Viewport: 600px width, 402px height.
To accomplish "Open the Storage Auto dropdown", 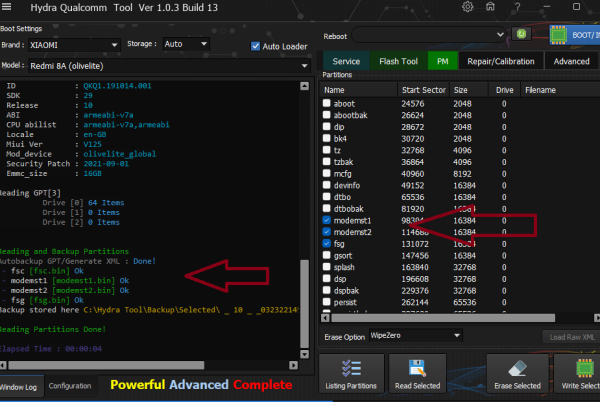I will coord(186,44).
